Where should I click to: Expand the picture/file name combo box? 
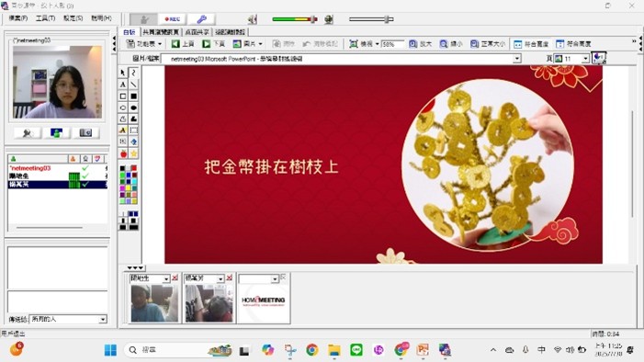[x=516, y=59]
